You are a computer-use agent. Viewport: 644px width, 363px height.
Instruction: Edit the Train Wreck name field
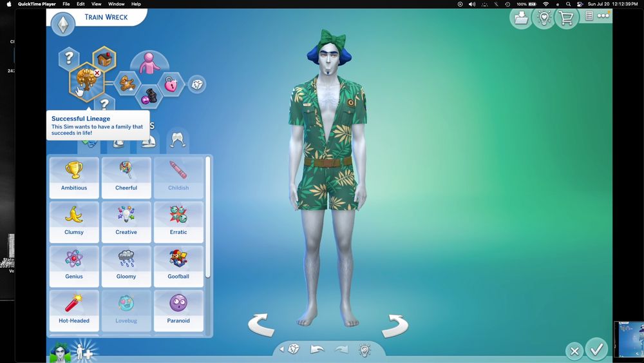pyautogui.click(x=106, y=17)
